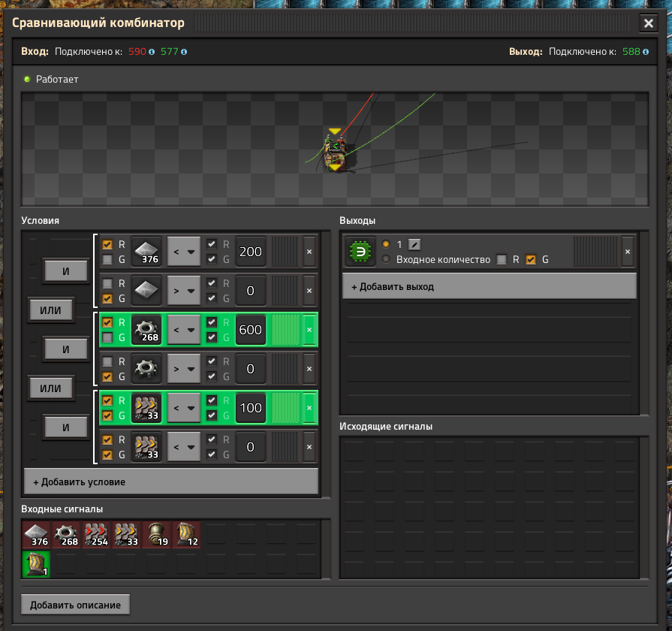
Task: Click iron plate signal icon showing 376 in first condition
Action: [146, 252]
